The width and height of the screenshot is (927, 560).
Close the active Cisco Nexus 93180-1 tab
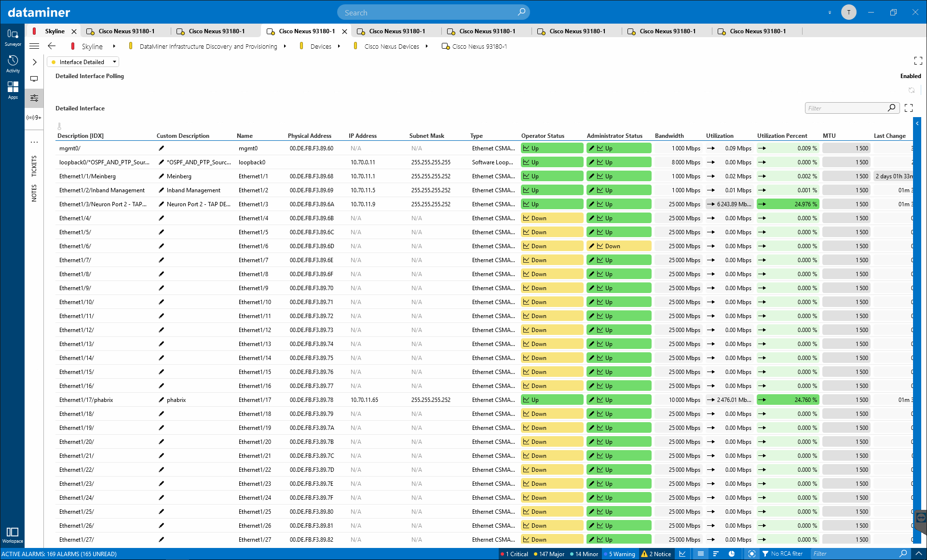pyautogui.click(x=344, y=31)
